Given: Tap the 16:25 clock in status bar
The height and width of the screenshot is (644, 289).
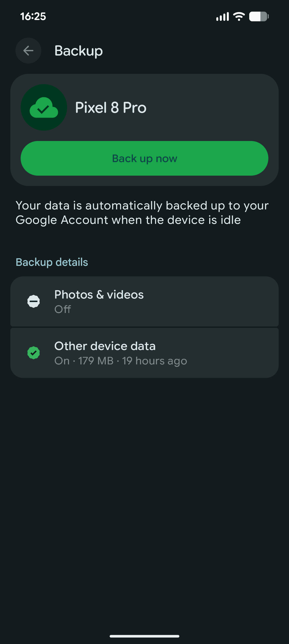Looking at the screenshot, I should (33, 17).
